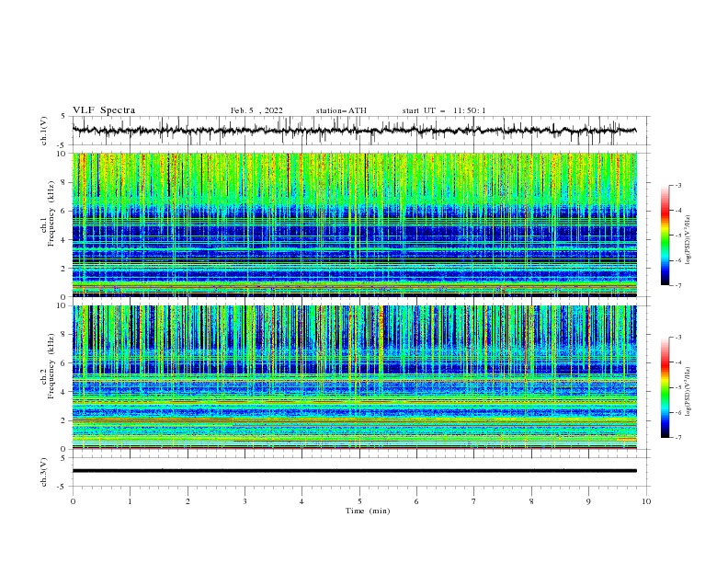The width and height of the screenshot is (728, 563).
Task: Click the 'ch.3(V)' waveform axis label
Action: coord(44,472)
